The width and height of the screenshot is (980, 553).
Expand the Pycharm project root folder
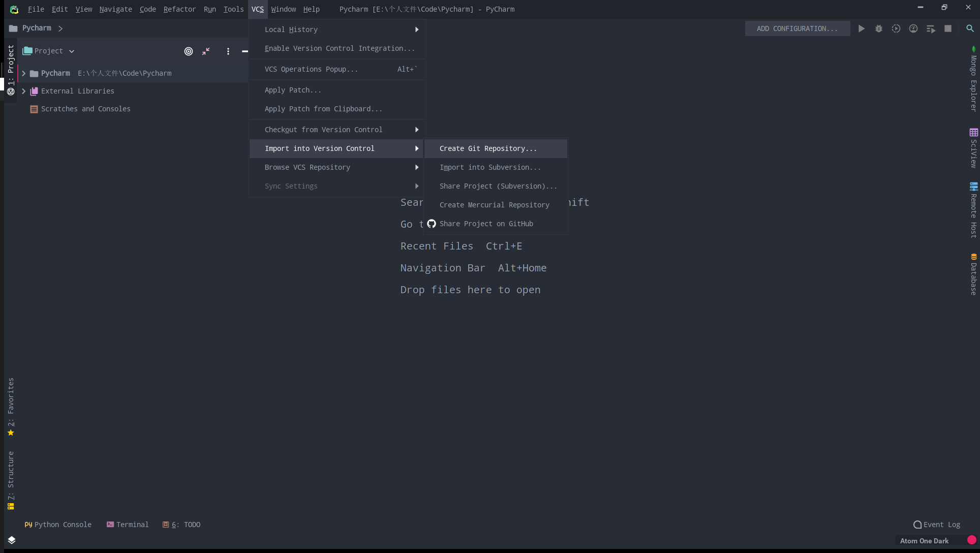23,73
